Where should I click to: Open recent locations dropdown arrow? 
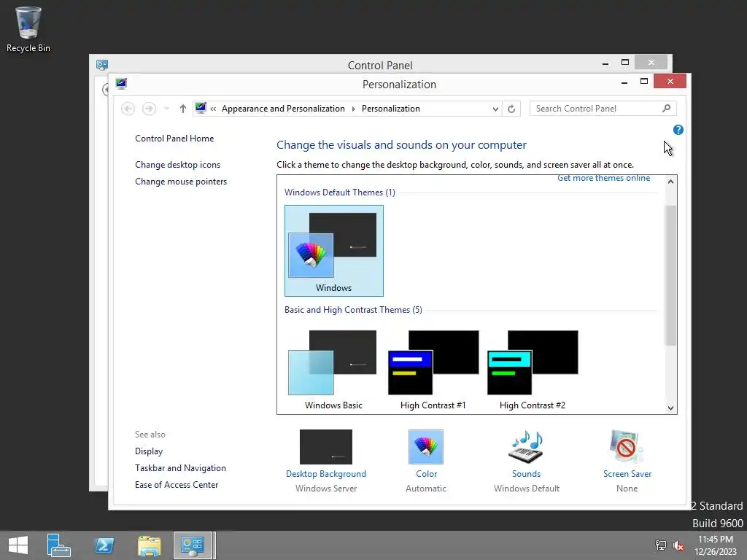click(x=166, y=109)
